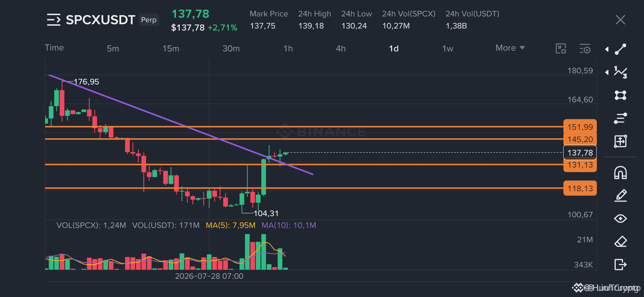Image resolution: width=644 pixels, height=297 pixels.
Task: Switch to the Time chart tab
Action: point(54,48)
